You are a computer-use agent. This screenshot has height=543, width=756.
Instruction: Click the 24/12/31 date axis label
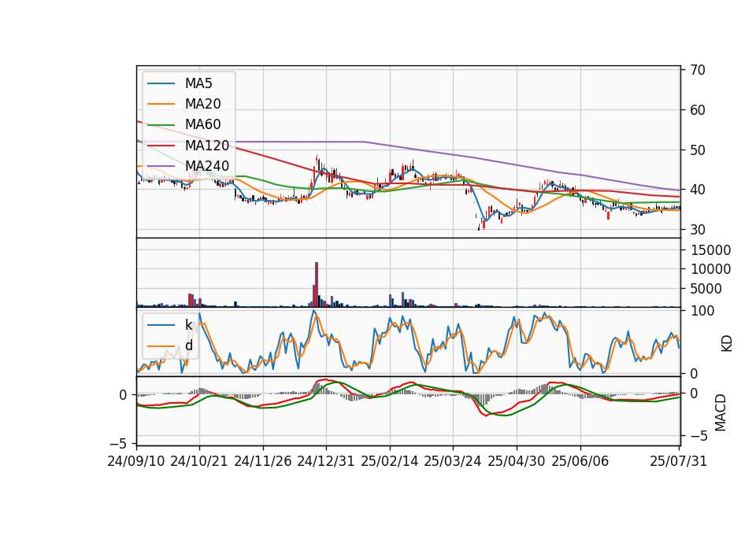coord(326,461)
